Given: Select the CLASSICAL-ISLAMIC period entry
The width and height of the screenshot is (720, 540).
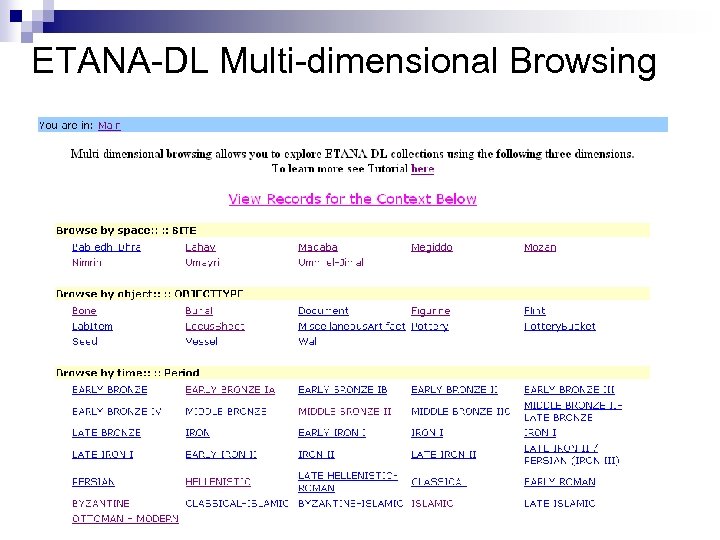Looking at the screenshot, I should point(236,503).
